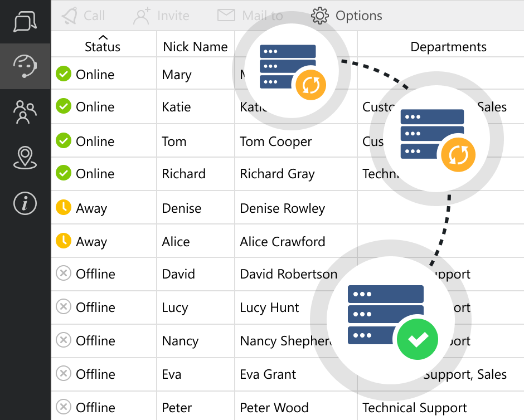Toggle Mary's green Online status indicator

pos(63,73)
